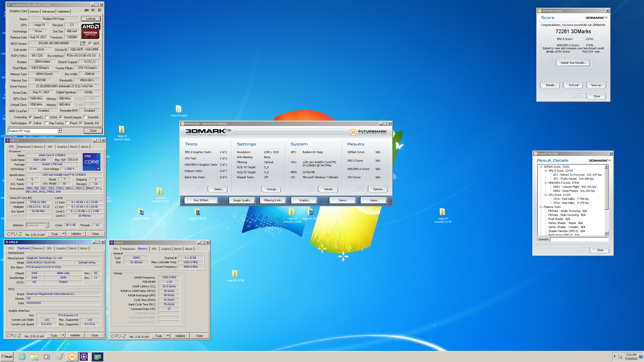644x362 pixels.
Task: Click the AMD Radeon logo in GPU-Z
Action: pos(91,31)
